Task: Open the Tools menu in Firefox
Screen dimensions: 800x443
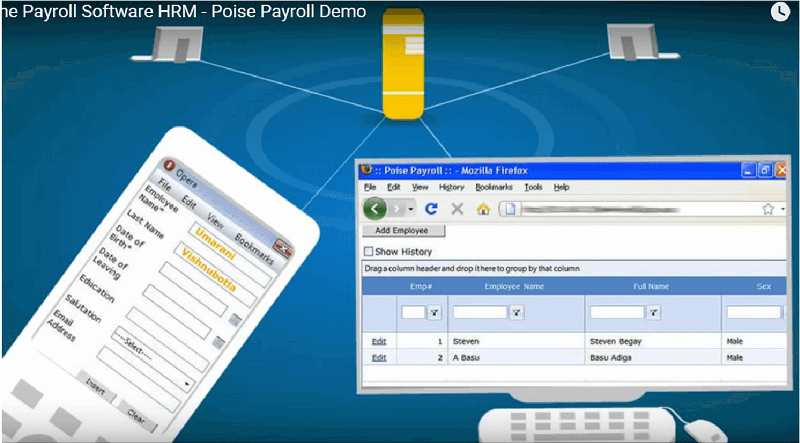Action: (533, 187)
